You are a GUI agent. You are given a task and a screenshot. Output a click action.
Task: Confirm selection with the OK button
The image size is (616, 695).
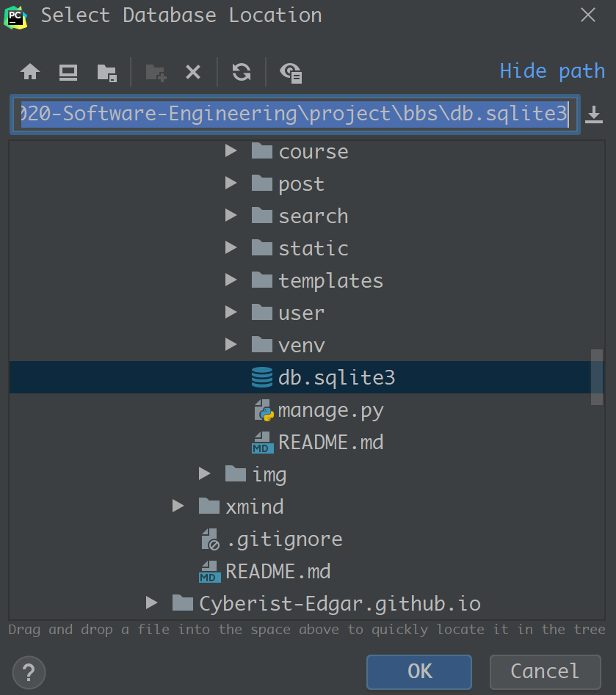point(418,672)
